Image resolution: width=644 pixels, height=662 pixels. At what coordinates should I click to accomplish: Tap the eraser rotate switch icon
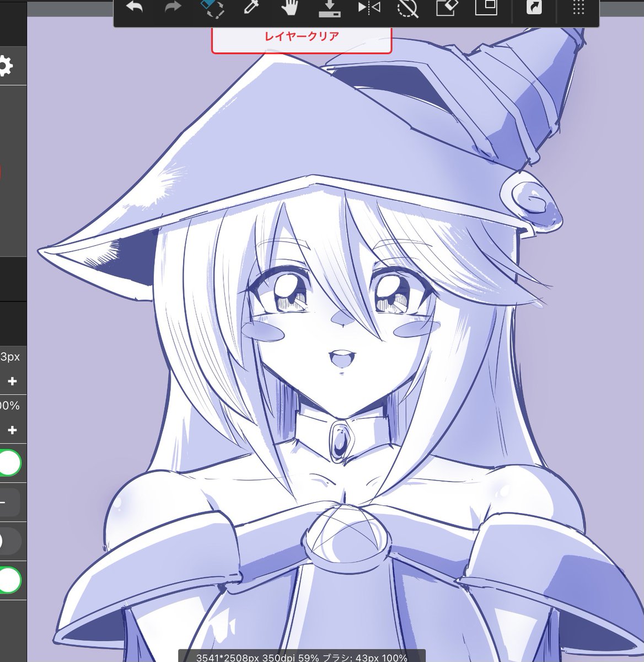click(212, 8)
